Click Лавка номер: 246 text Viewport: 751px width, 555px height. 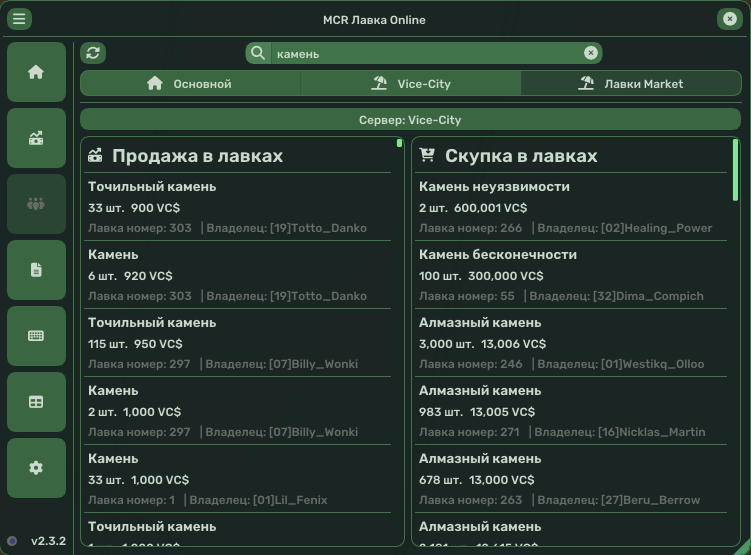click(470, 364)
